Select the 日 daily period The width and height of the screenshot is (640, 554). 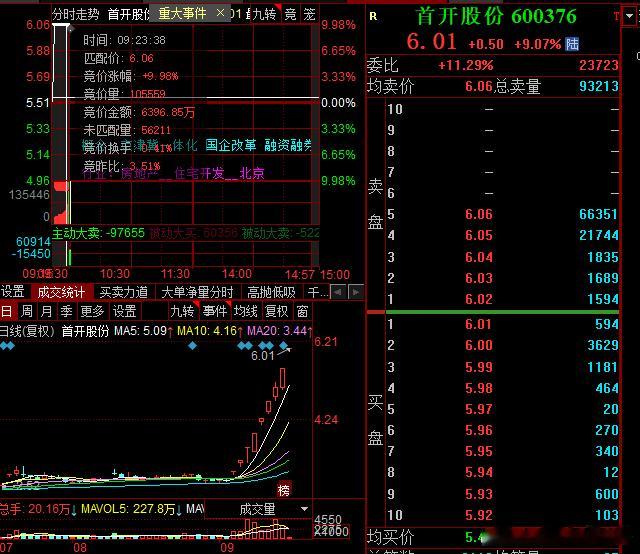7,311
